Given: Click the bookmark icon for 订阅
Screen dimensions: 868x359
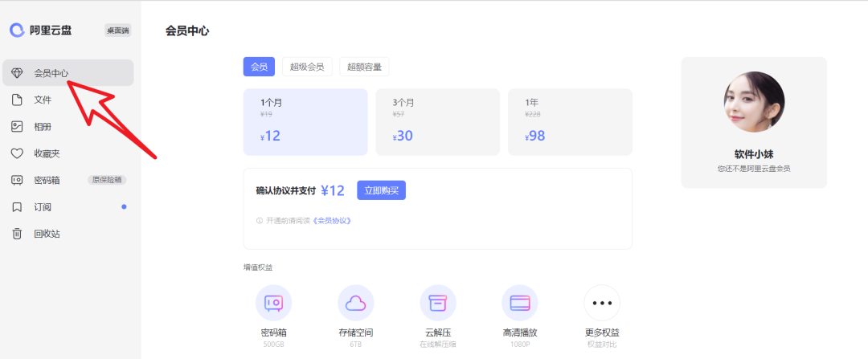Looking at the screenshot, I should pos(17,207).
